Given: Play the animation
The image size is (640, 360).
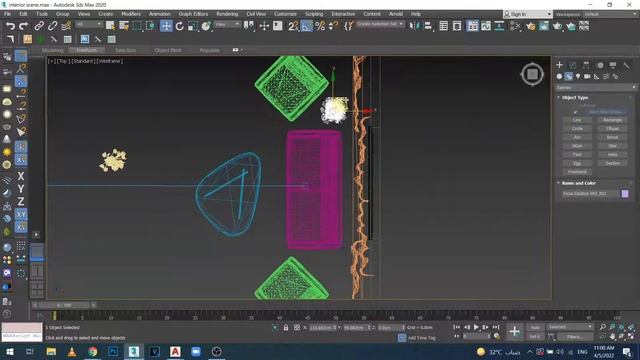Looking at the screenshot, I should click(x=476, y=327).
